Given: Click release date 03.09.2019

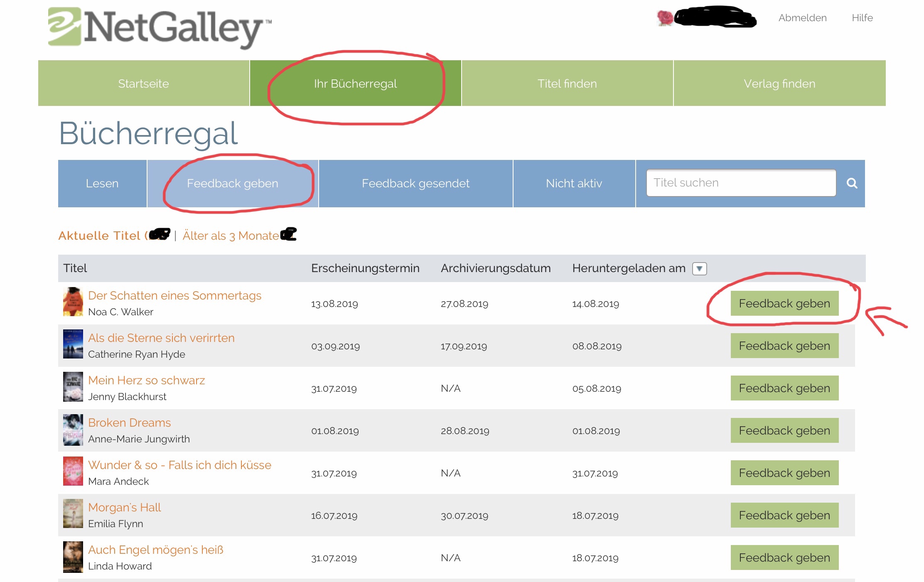Looking at the screenshot, I should [335, 346].
